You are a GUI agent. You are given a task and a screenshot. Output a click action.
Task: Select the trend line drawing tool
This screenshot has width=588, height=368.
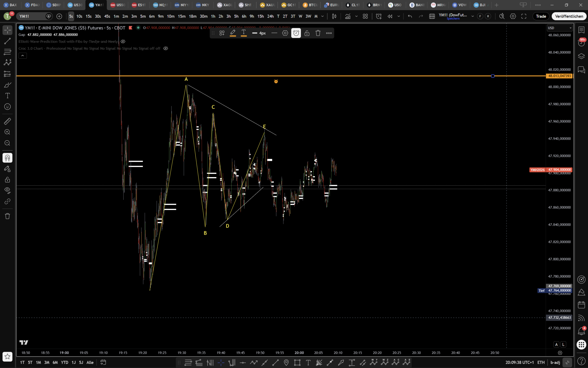click(7, 41)
